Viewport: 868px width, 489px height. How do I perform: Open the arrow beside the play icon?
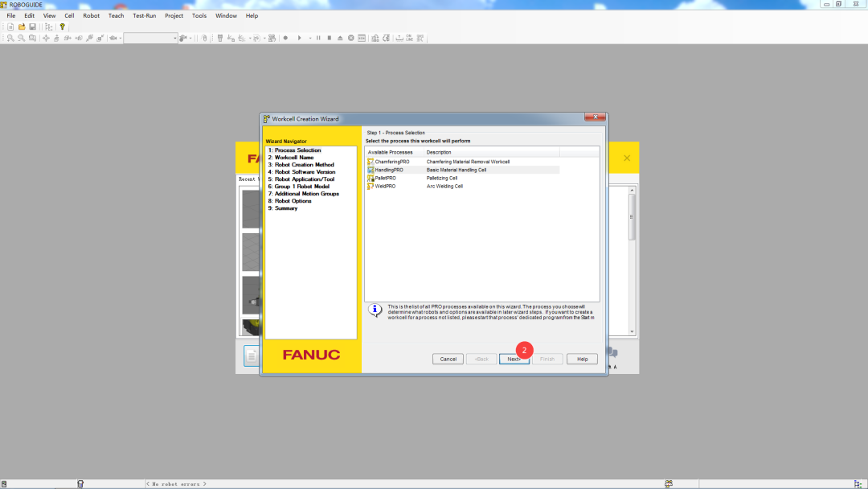click(309, 39)
